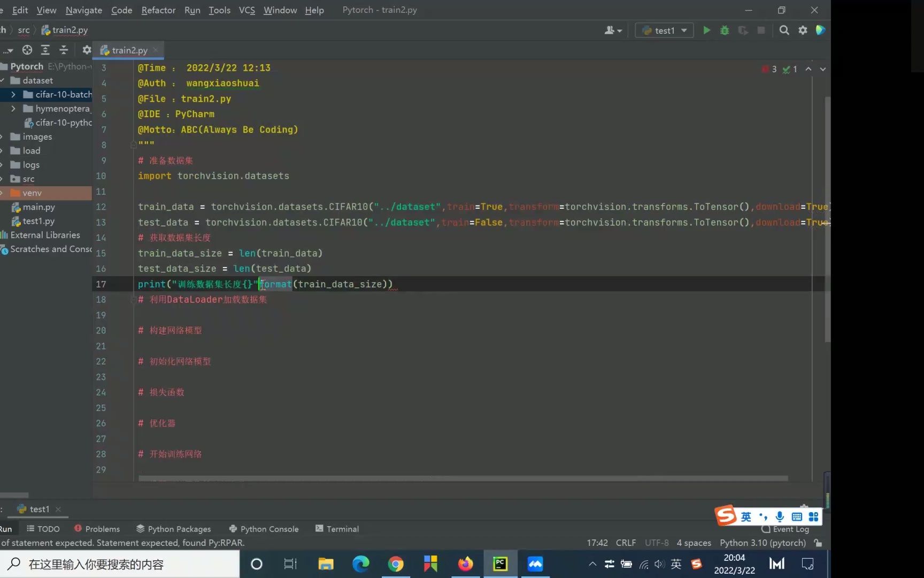Screen dimensions: 924x578
Task: Open Firefox from the Windows taskbar
Action: pyautogui.click(x=466, y=564)
